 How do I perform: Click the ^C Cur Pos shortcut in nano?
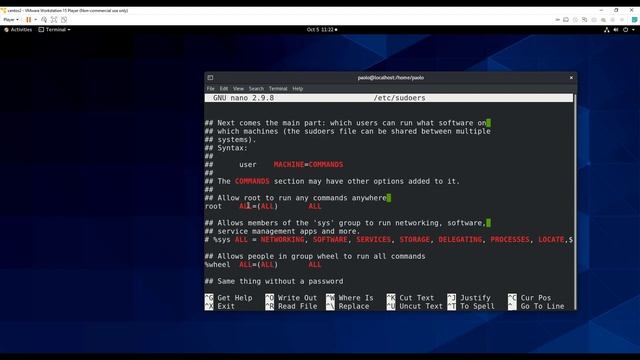[x=529, y=298]
